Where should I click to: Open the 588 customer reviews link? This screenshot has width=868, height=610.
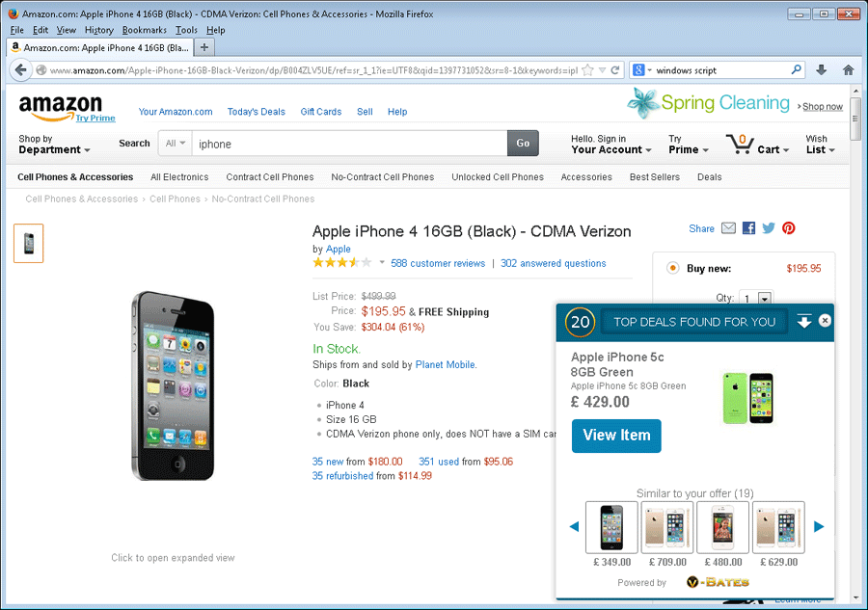click(x=438, y=263)
